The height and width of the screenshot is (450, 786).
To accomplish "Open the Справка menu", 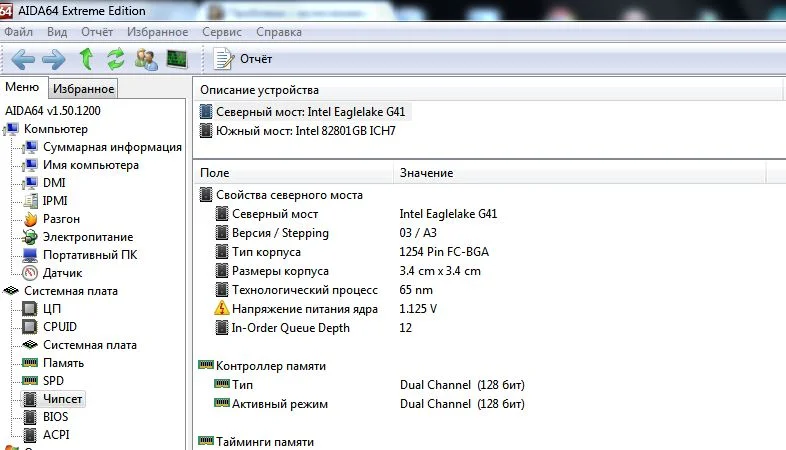I will tap(279, 32).
